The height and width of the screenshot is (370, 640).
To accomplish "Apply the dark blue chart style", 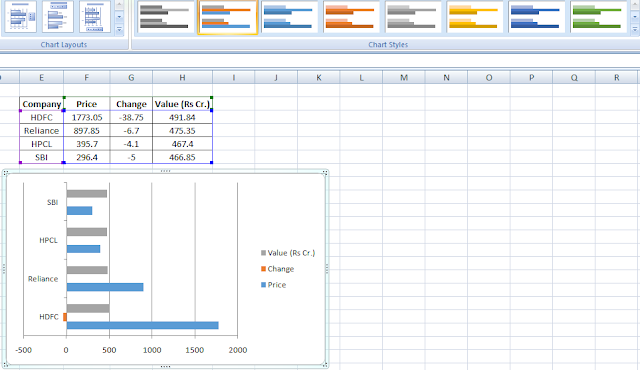I will 536,17.
